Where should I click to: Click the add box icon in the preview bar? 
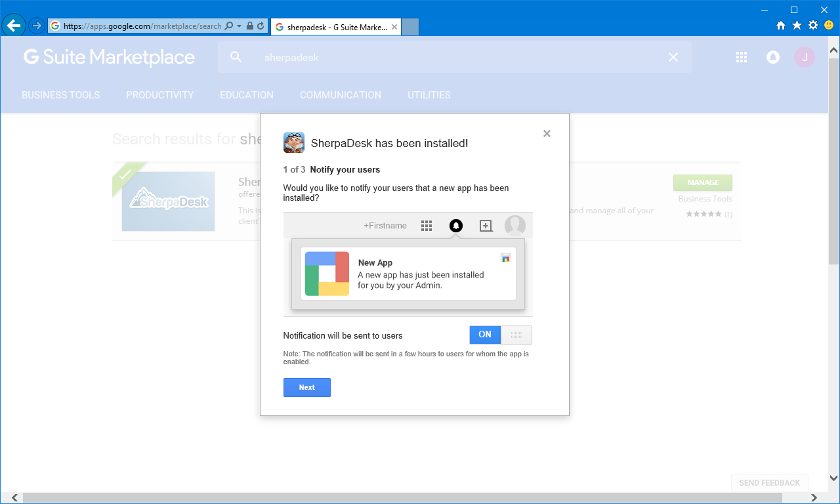pos(486,226)
